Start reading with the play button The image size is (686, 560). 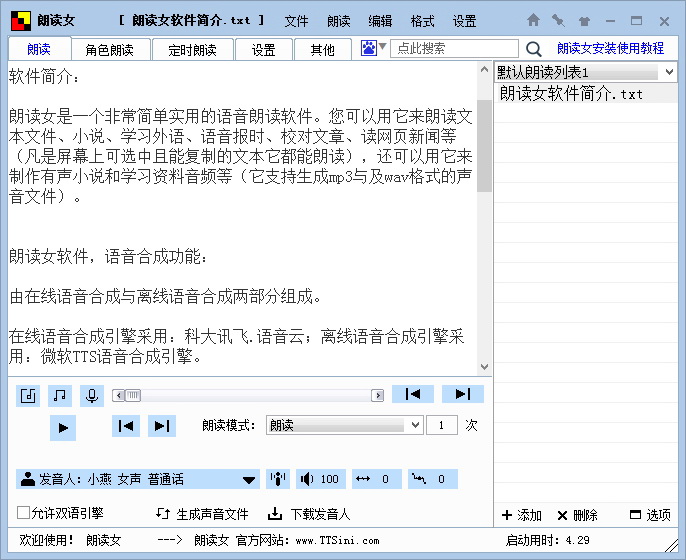63,427
